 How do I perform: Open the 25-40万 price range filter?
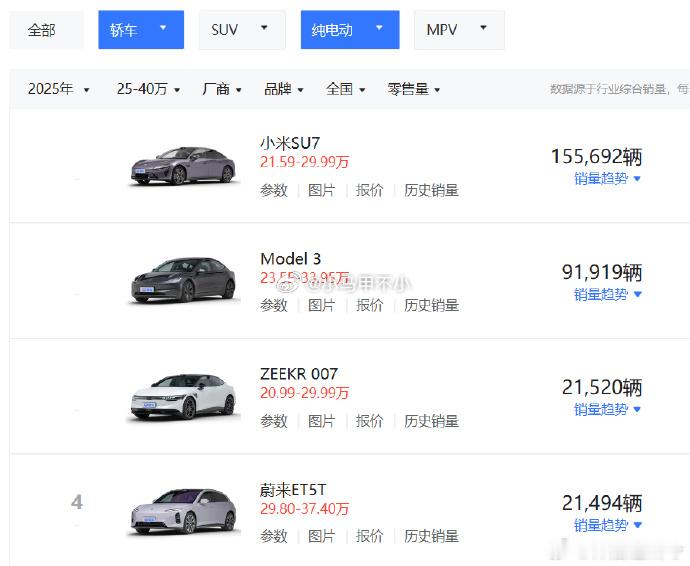[x=148, y=89]
